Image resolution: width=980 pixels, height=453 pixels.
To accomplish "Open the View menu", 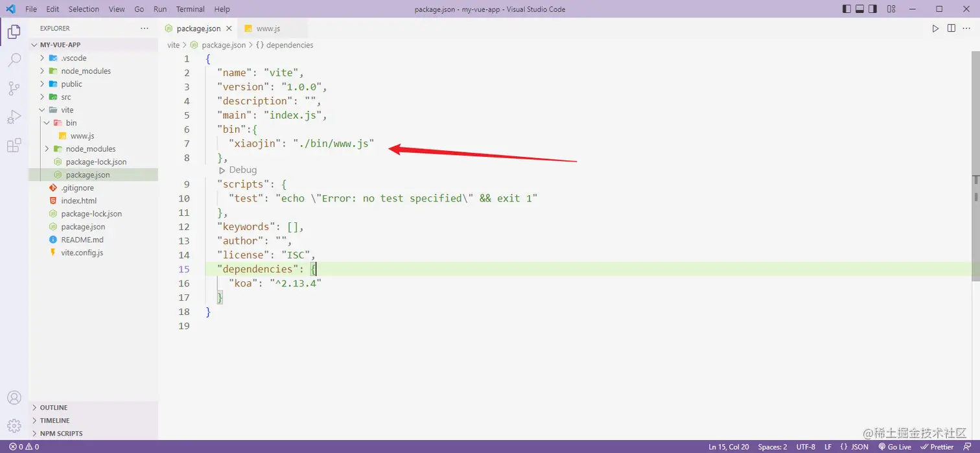I will click(x=117, y=9).
